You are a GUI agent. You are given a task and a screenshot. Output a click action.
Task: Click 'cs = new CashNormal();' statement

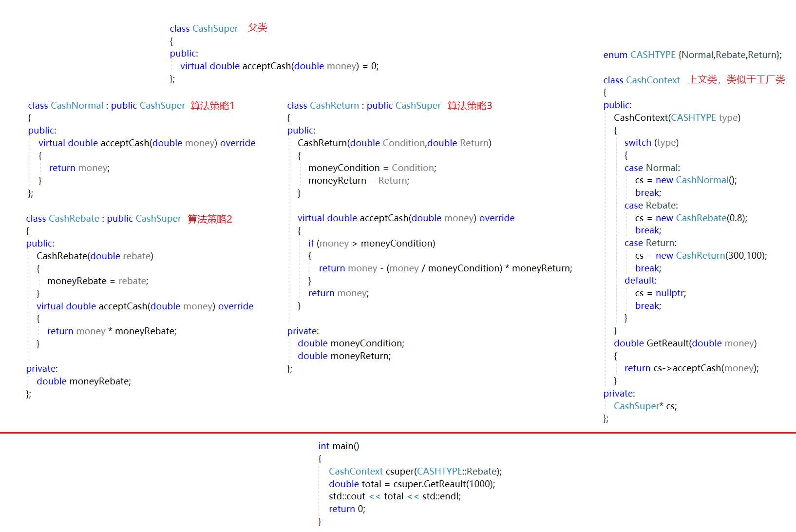686,180
